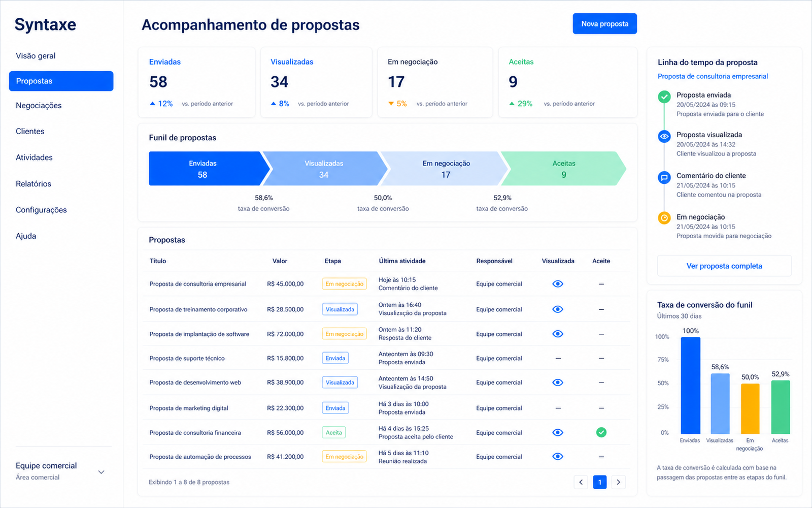Click the green check icon for Proposta enviada

(664, 97)
